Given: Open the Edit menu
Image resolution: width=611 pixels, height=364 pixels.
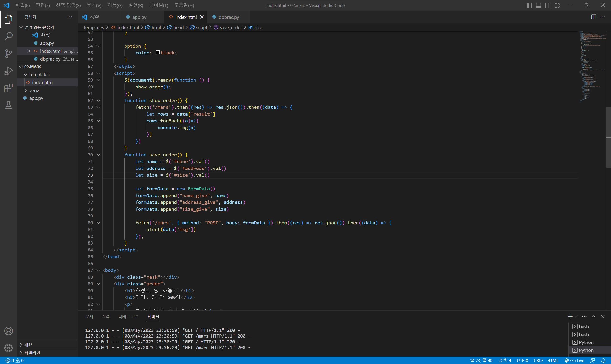Looking at the screenshot, I should 43,5.
